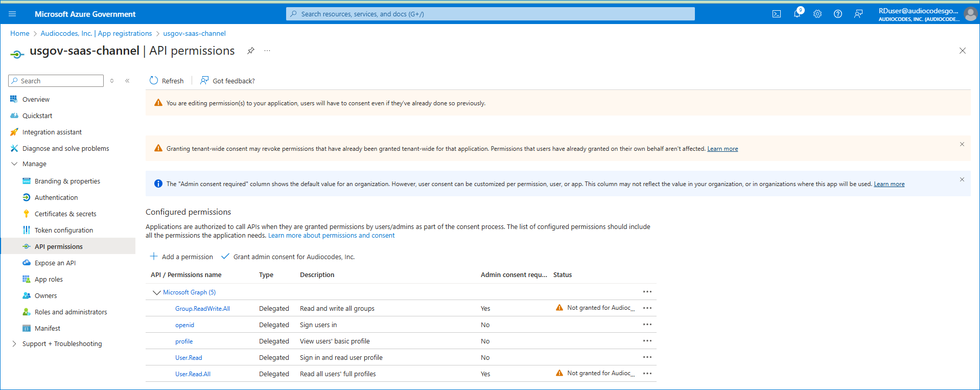The width and height of the screenshot is (980, 390).
Task: Click Add a permission
Action: (181, 257)
